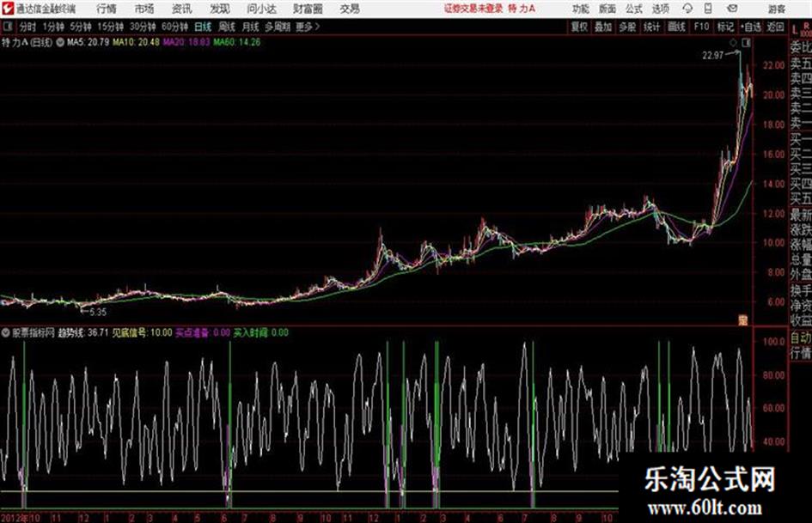Click the 多股 toolbar button

(x=627, y=27)
